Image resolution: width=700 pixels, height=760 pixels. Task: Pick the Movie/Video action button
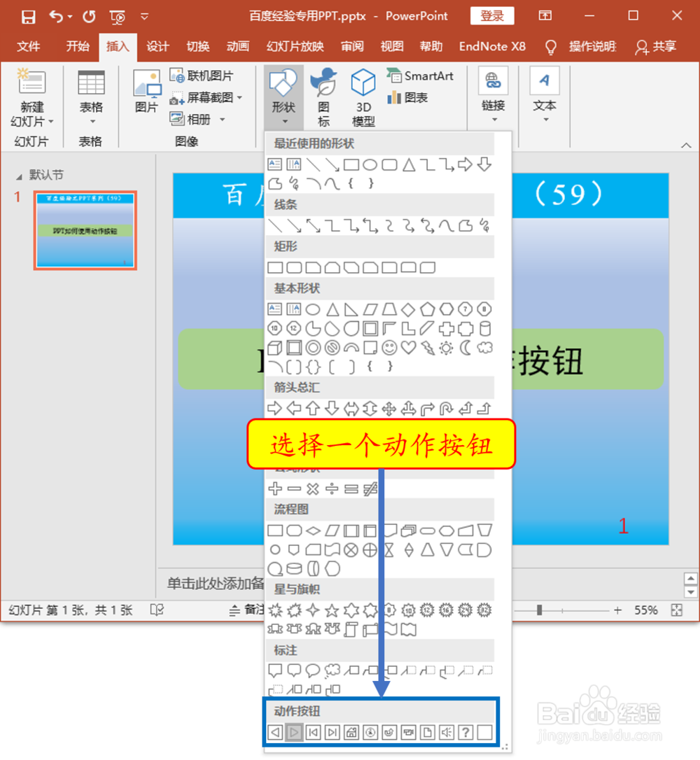[408, 732]
